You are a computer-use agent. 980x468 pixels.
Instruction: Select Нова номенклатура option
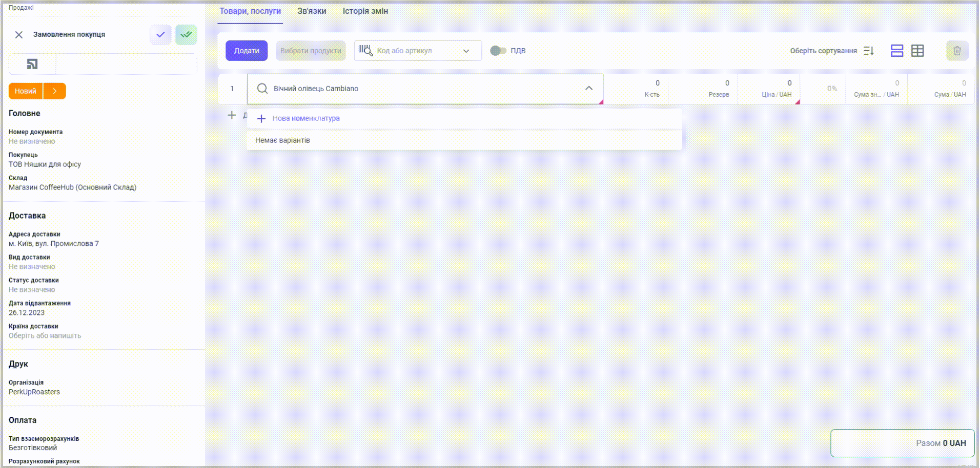pos(464,118)
